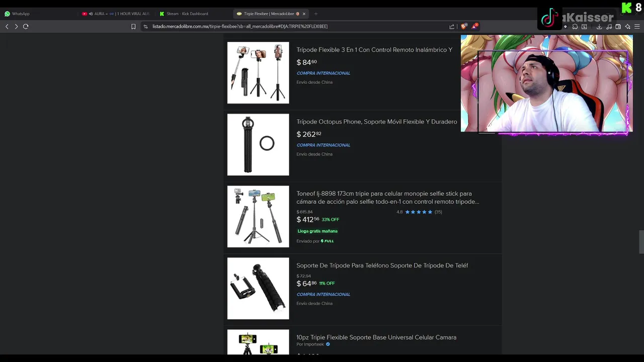Open the Toneof lj-8898 173cm tripie listing
644x362 pixels.
click(387, 198)
